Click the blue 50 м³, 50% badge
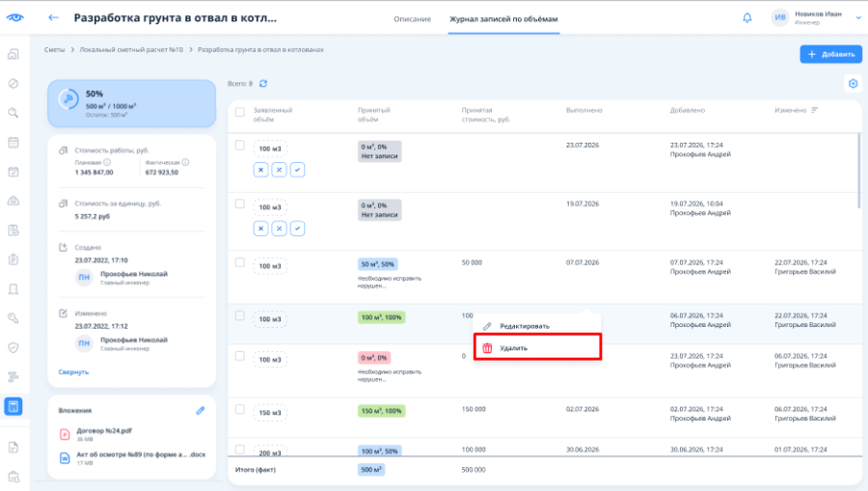Viewport: 868px width, 491px height. coord(377,264)
